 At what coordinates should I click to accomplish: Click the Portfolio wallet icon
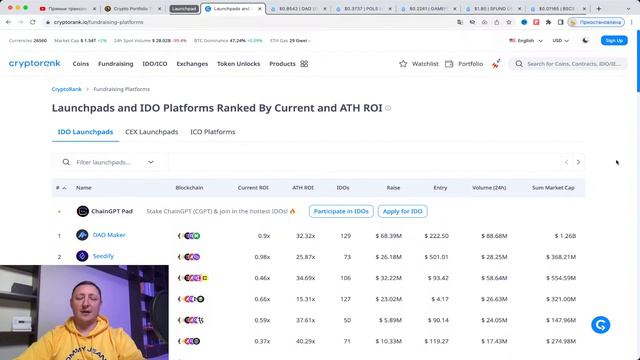click(x=449, y=64)
